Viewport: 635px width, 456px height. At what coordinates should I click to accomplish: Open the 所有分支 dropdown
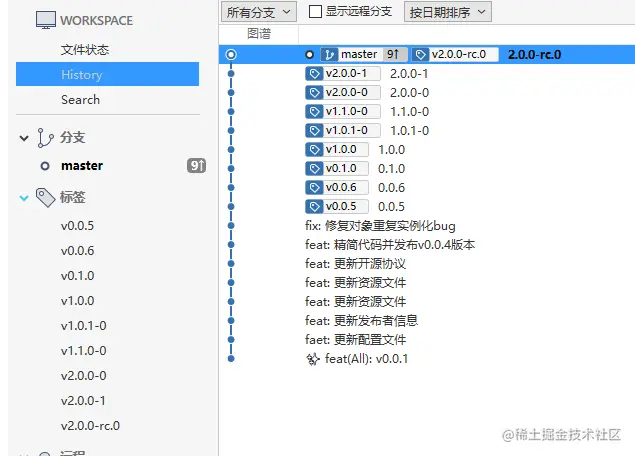click(x=259, y=12)
